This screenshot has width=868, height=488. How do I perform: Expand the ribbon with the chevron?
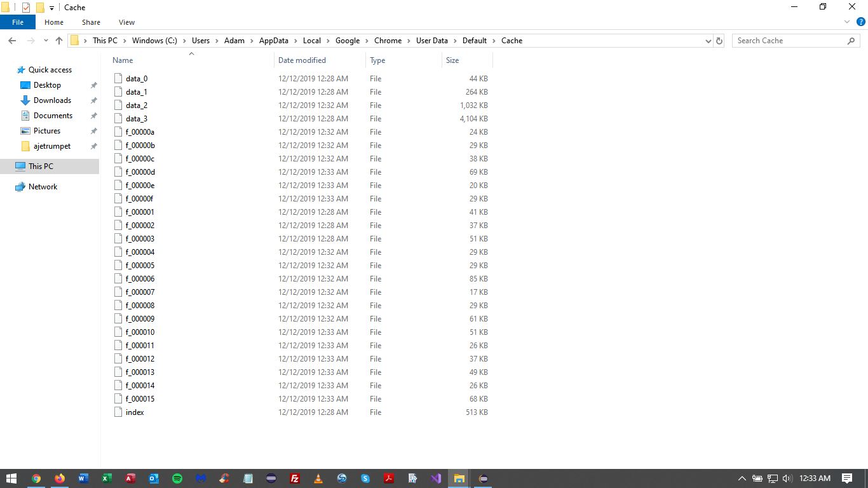point(846,22)
